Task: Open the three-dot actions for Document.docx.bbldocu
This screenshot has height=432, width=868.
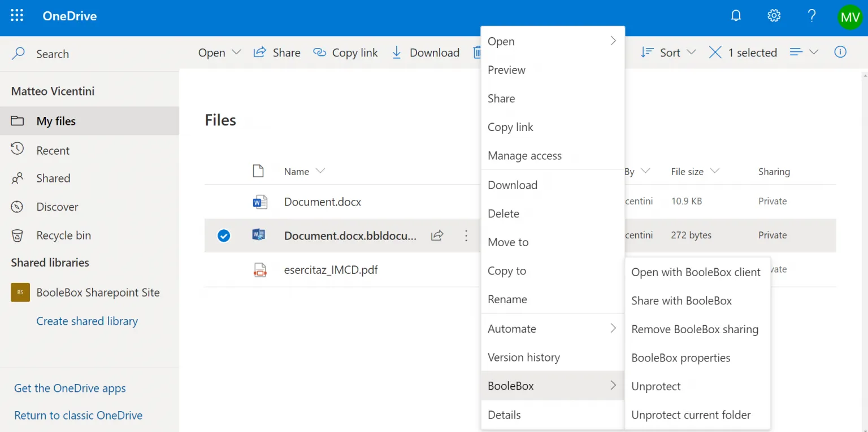Action: tap(466, 235)
